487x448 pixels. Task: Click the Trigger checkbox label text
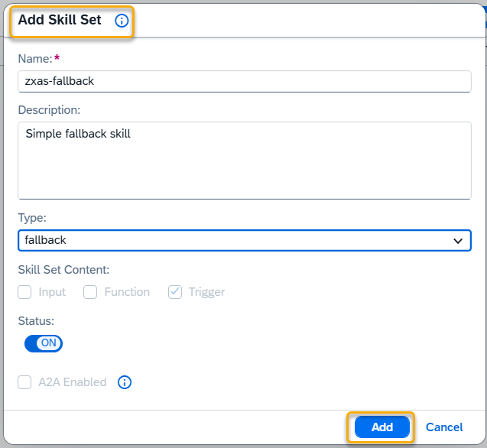[x=206, y=292]
